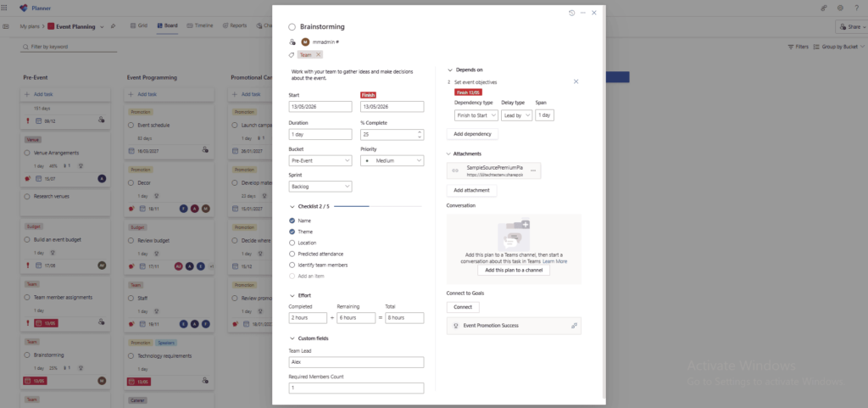Click the Add attachment button
Viewport: 868px width, 408px height.
[x=471, y=190]
